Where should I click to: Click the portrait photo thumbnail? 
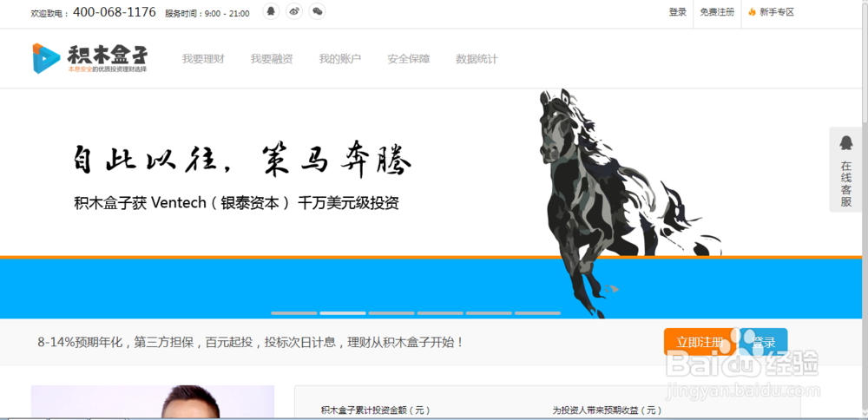click(x=153, y=402)
